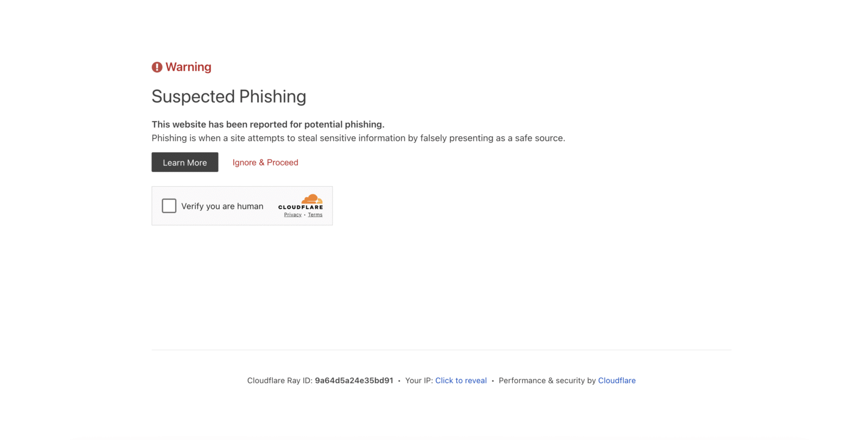This screenshot has height=440, width=868.
Task: Click the phishing definition paragraph
Action: [358, 138]
